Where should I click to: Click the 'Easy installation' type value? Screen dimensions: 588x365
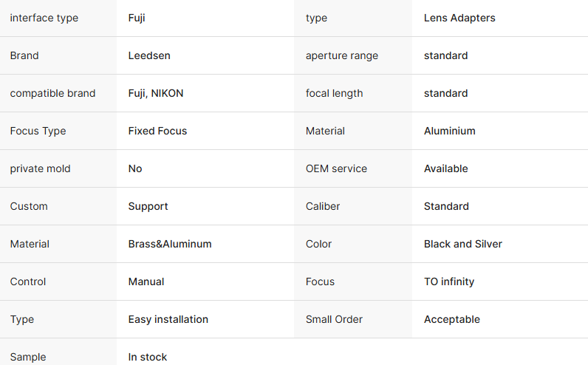click(168, 319)
